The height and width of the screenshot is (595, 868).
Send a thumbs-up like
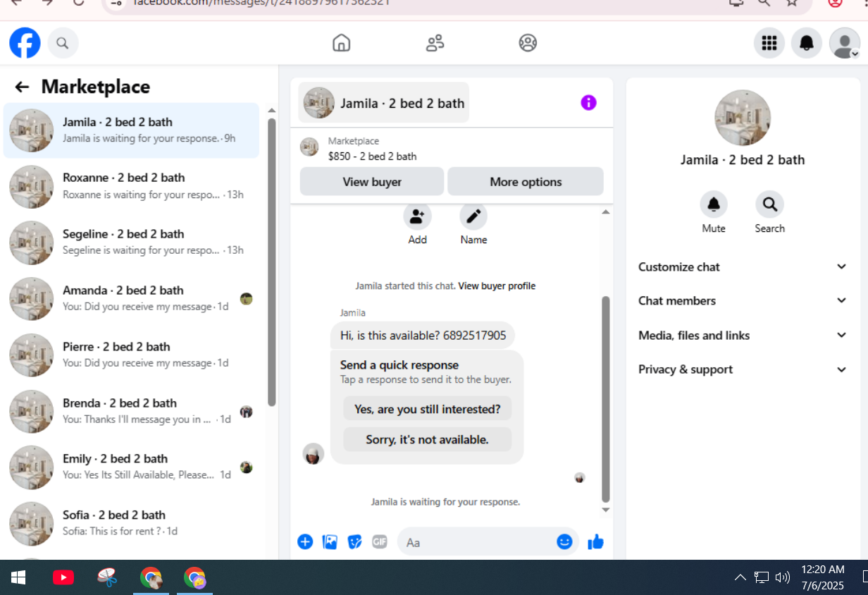click(x=596, y=541)
